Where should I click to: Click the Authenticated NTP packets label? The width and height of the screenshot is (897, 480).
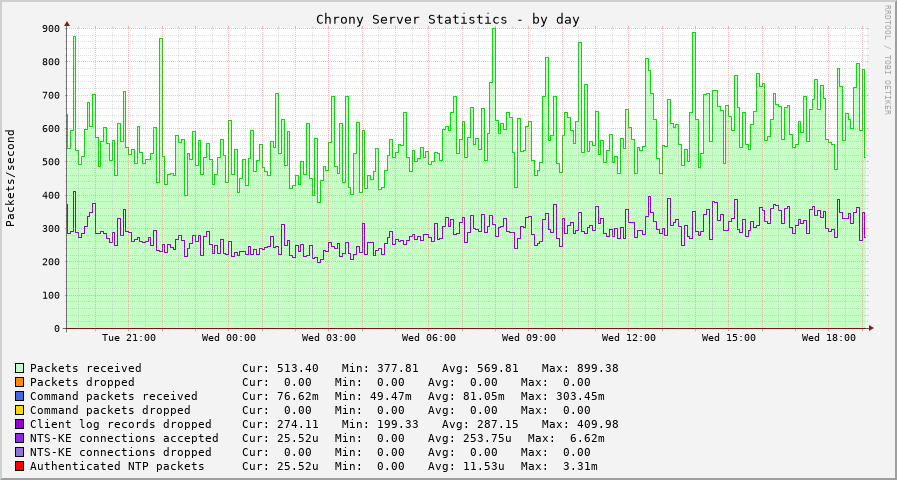(117, 466)
